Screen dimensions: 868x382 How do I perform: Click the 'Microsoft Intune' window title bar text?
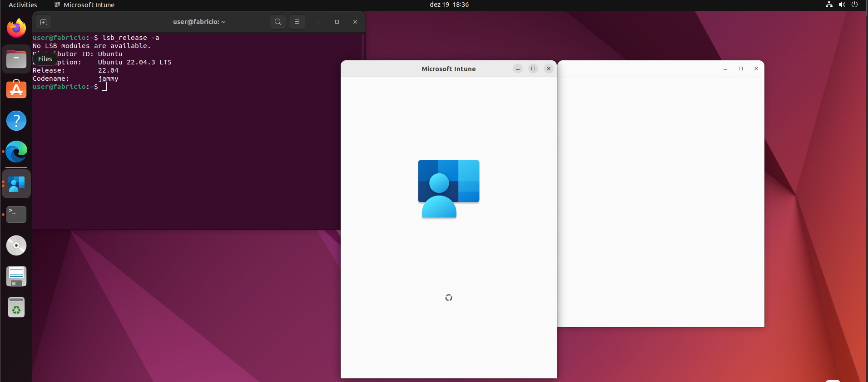coord(449,69)
